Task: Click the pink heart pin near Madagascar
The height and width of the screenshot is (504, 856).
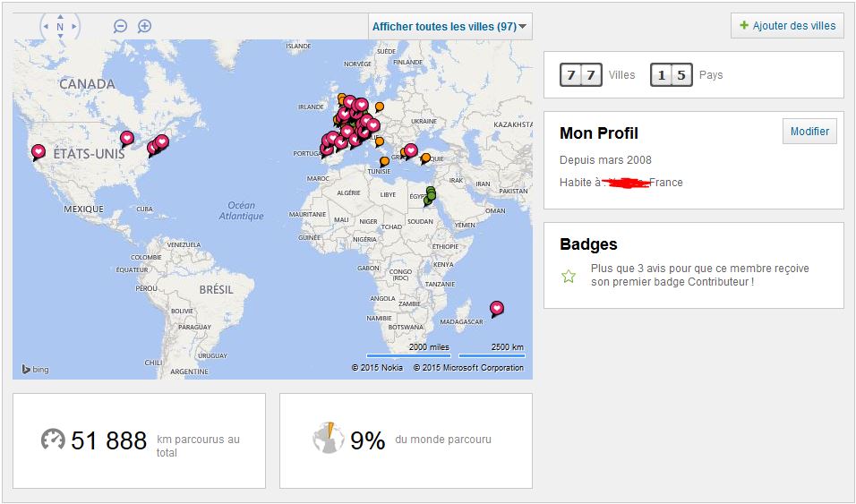Action: point(497,308)
